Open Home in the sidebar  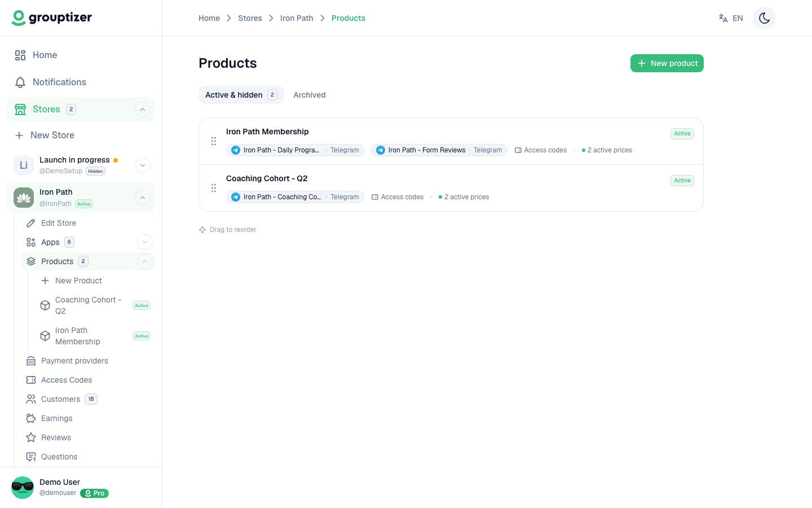pyautogui.click(x=81, y=55)
